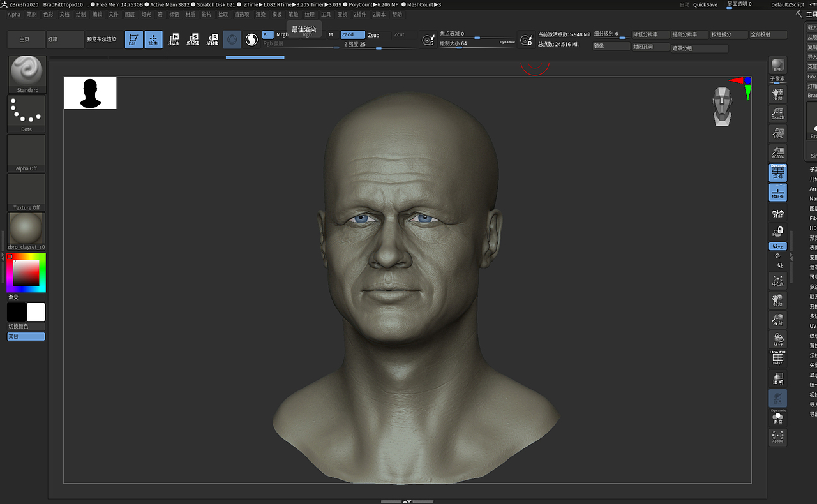
Task: Click the QuickSave button at top right
Action: pos(705,4)
